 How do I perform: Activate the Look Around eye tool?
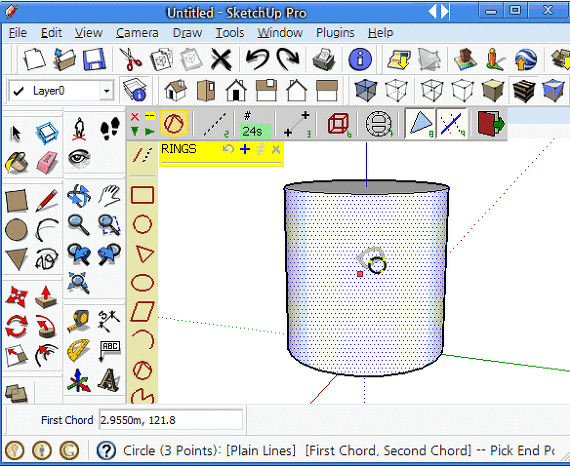79,158
